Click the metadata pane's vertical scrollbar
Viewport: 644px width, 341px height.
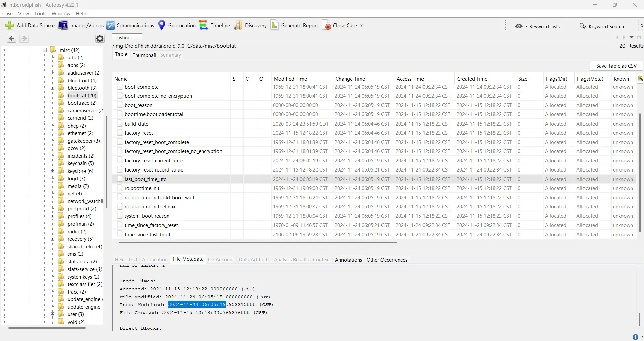click(x=640, y=320)
